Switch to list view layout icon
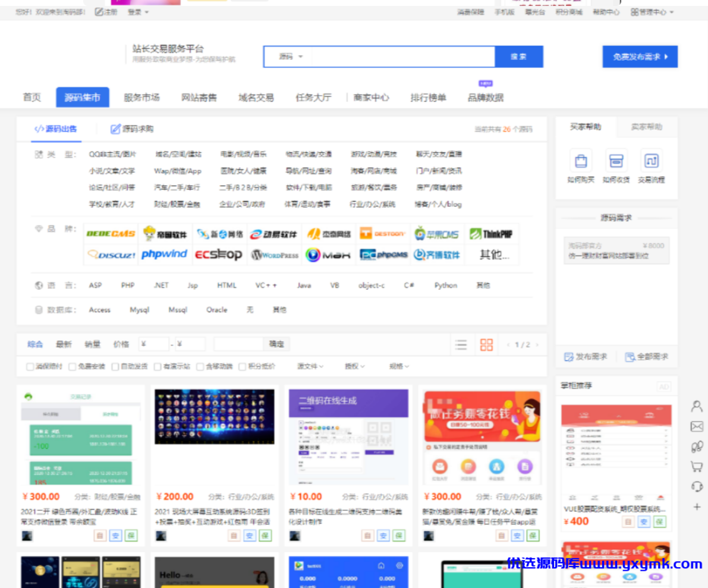This screenshot has width=708, height=588. [461, 344]
